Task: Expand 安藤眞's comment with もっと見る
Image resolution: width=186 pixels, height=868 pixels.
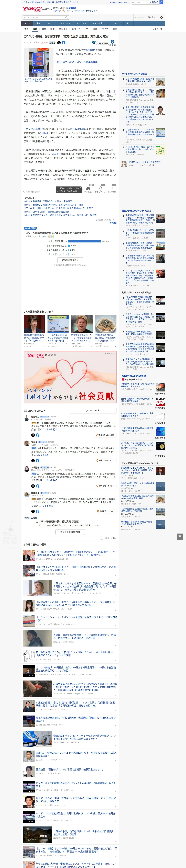Action: [43, 455]
